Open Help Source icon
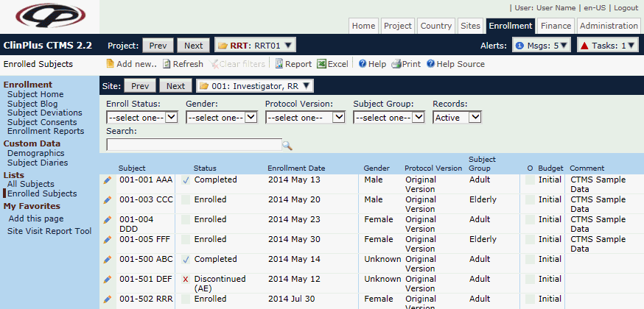This screenshot has width=644, height=309. [430, 64]
